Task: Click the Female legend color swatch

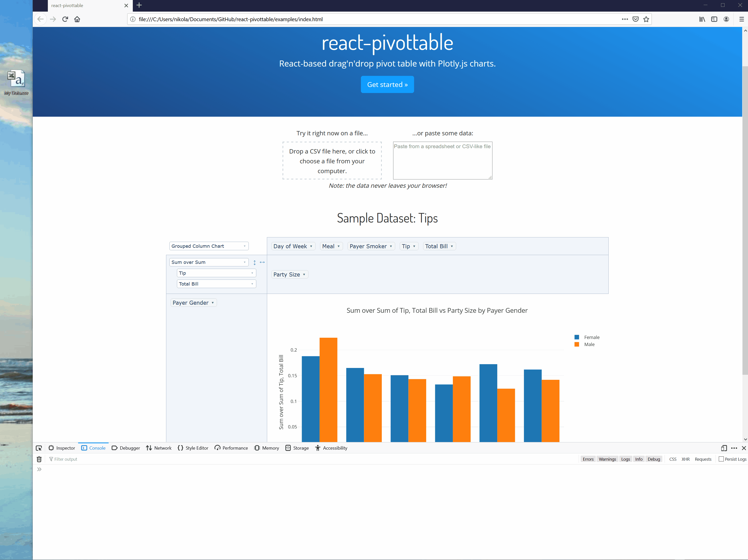Action: [x=577, y=337]
